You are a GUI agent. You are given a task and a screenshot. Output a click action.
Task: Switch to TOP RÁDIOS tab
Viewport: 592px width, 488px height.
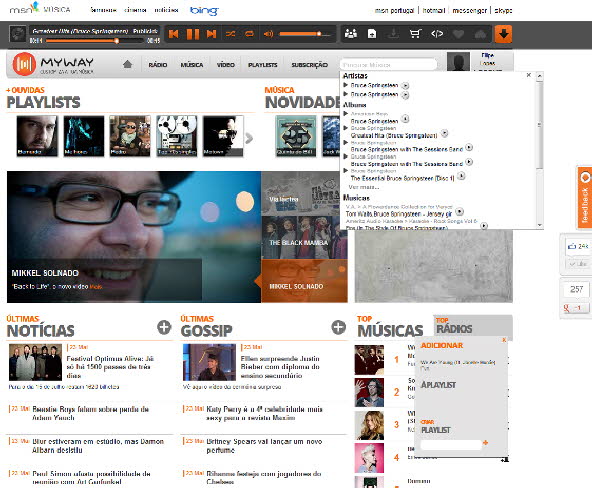tap(473, 326)
